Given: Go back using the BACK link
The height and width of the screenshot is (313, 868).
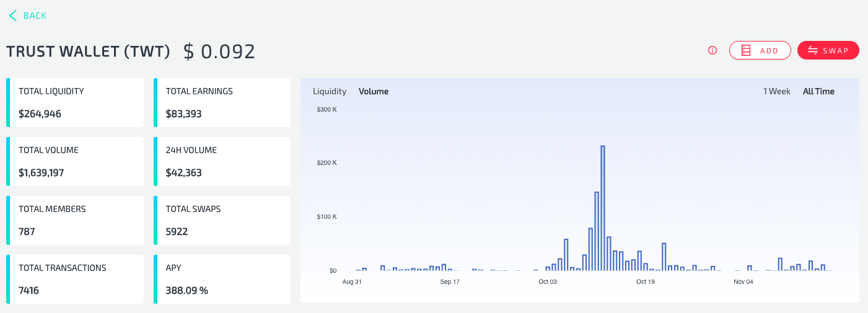Looking at the screenshot, I should tap(28, 15).
